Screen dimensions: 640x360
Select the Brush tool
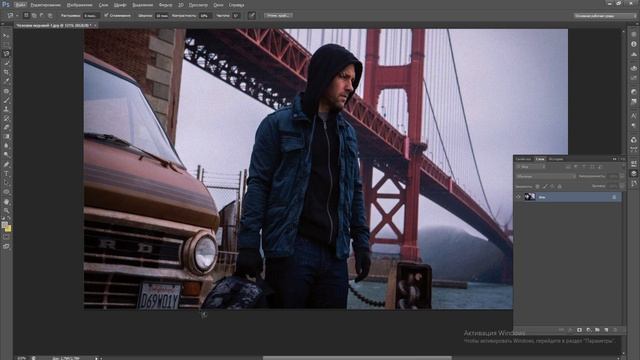[6, 100]
